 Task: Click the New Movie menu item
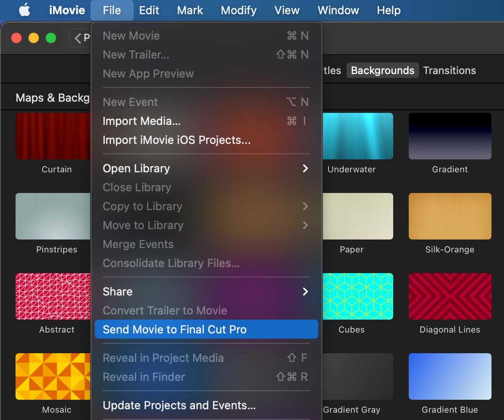207,36
